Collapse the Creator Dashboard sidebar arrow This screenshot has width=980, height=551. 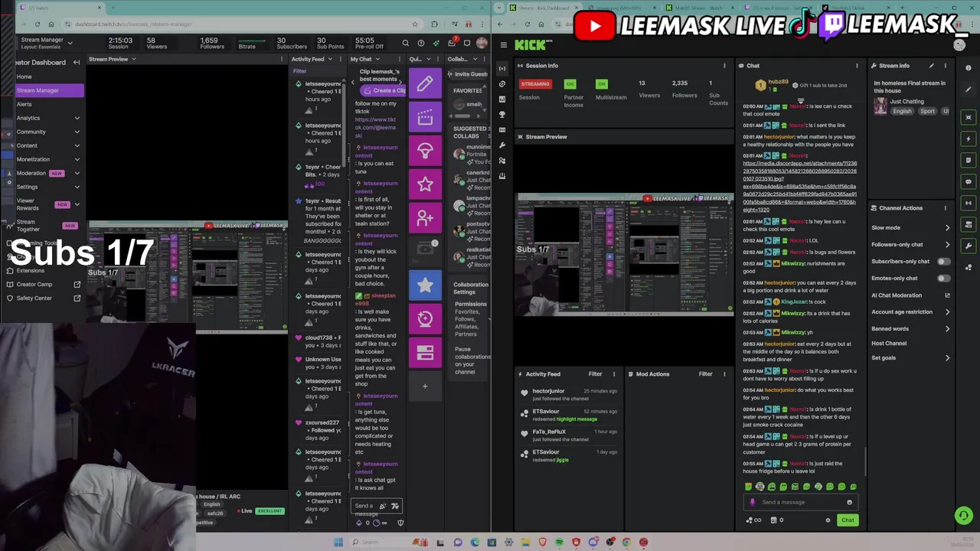click(x=77, y=62)
